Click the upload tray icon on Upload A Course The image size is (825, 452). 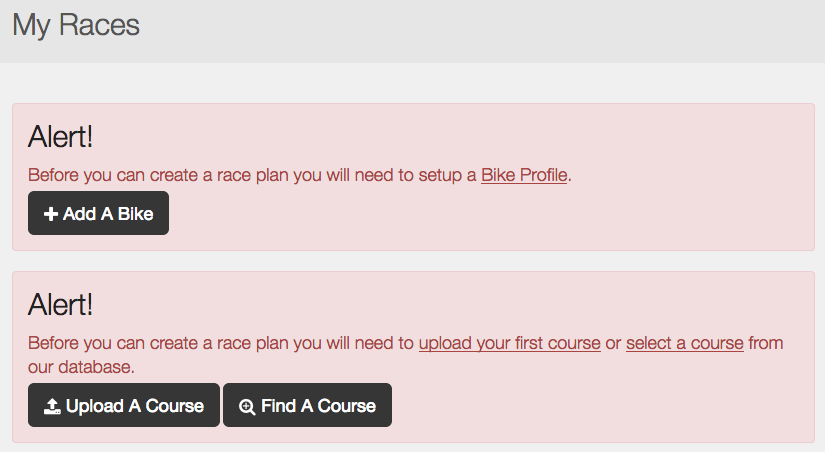click(x=52, y=406)
